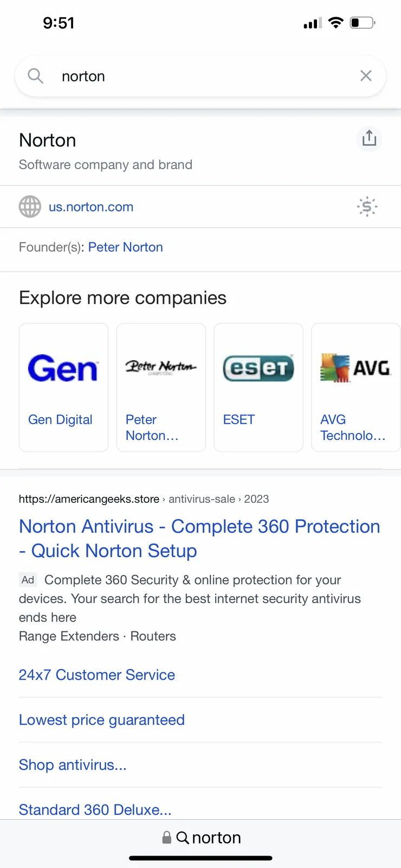The image size is (401, 868).
Task: Open the us.norton.com website link
Action: pos(91,207)
